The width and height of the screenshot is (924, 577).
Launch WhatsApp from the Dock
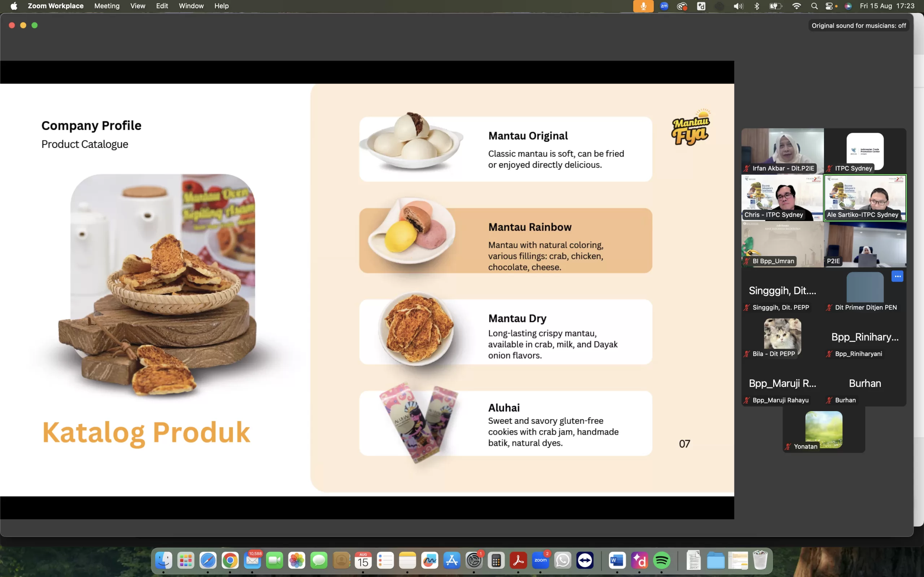563,560
